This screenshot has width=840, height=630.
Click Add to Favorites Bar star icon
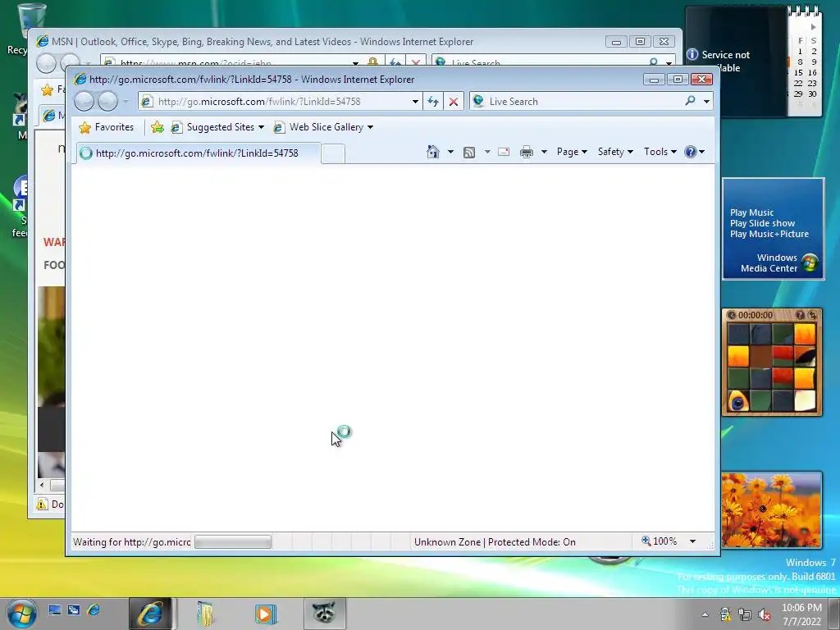click(x=157, y=127)
